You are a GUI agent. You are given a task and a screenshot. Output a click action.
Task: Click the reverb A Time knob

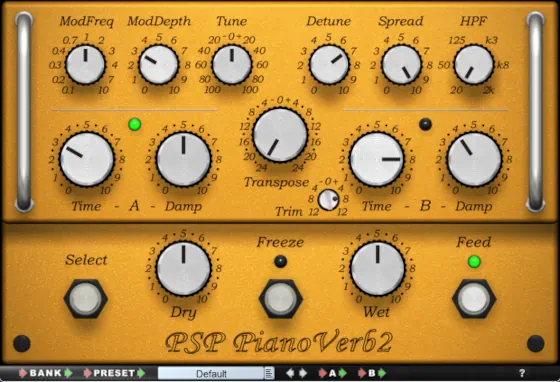click(x=87, y=159)
